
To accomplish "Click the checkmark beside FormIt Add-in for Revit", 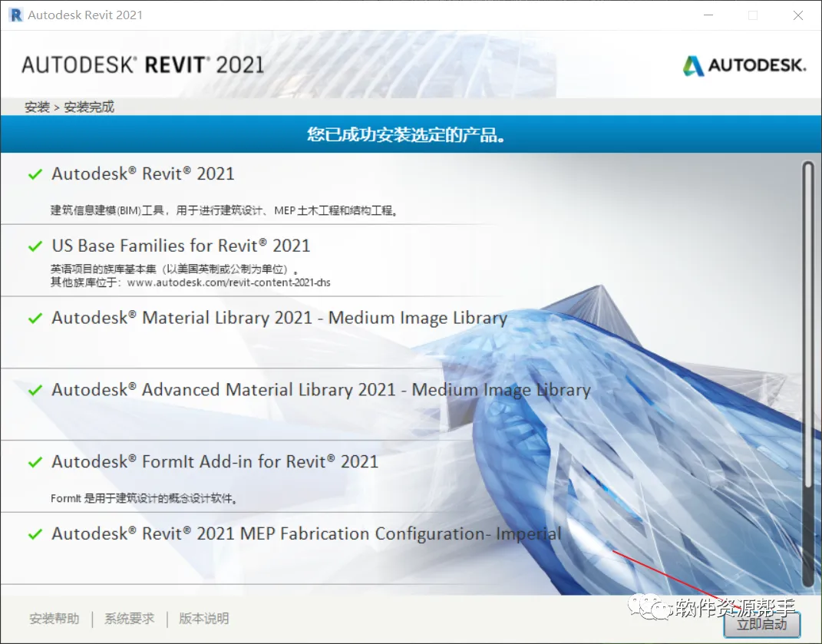I will [x=35, y=462].
